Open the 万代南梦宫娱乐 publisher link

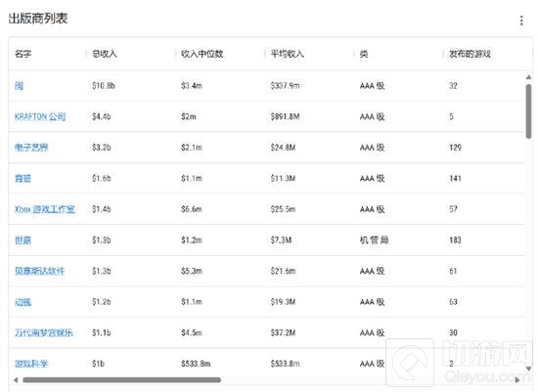coord(44,332)
